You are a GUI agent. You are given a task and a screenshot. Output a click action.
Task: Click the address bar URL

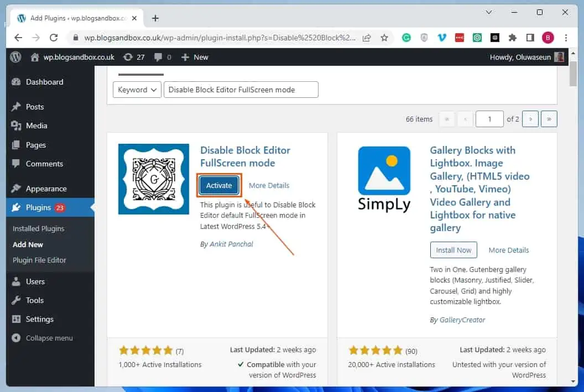pyautogui.click(x=220, y=38)
